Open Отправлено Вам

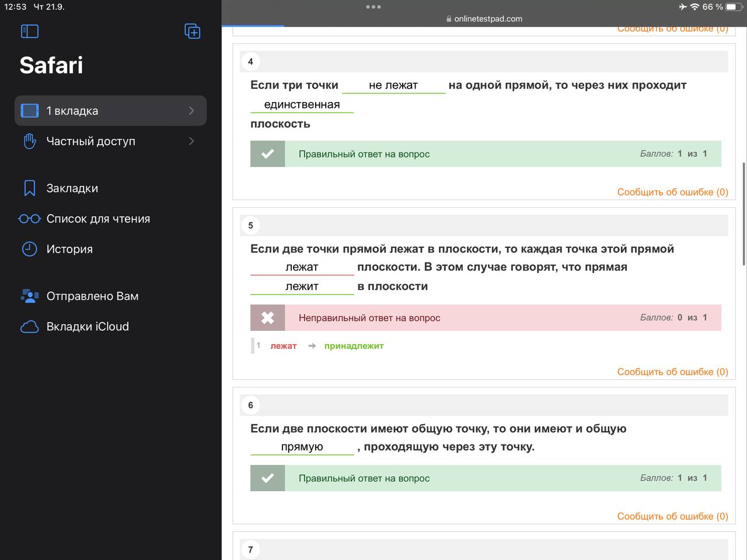[92, 296]
